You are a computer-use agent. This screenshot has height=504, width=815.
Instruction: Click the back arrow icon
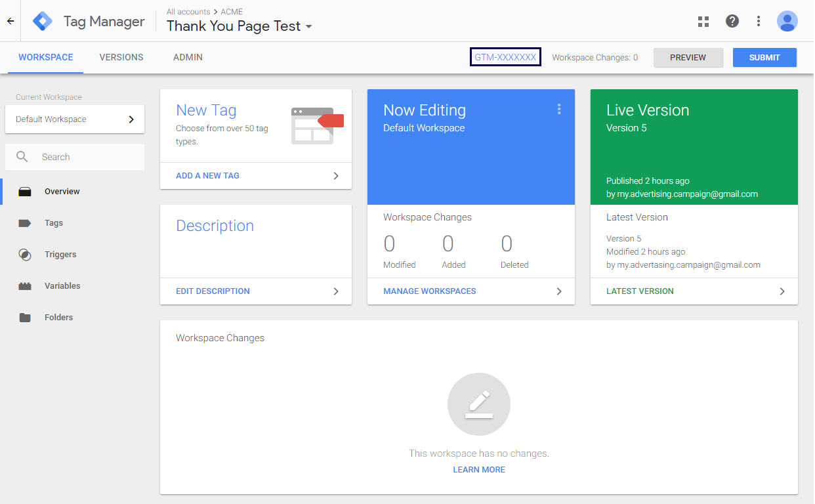tap(10, 21)
